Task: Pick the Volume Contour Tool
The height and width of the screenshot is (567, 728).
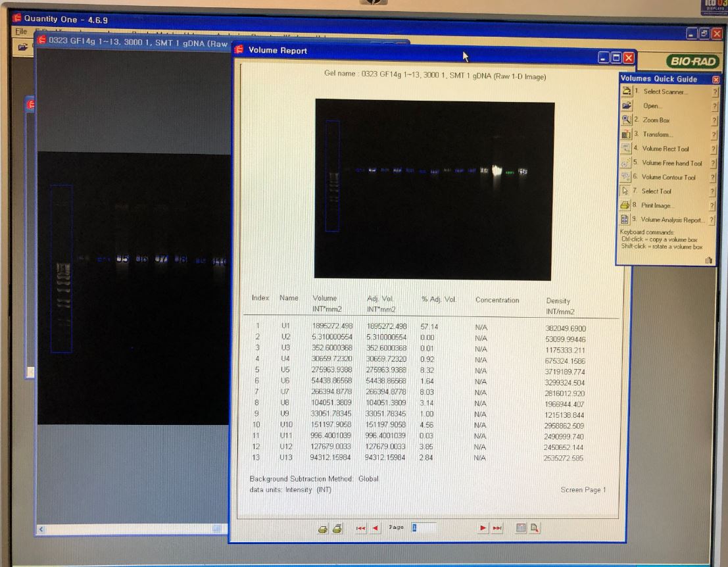Action: pyautogui.click(x=626, y=177)
